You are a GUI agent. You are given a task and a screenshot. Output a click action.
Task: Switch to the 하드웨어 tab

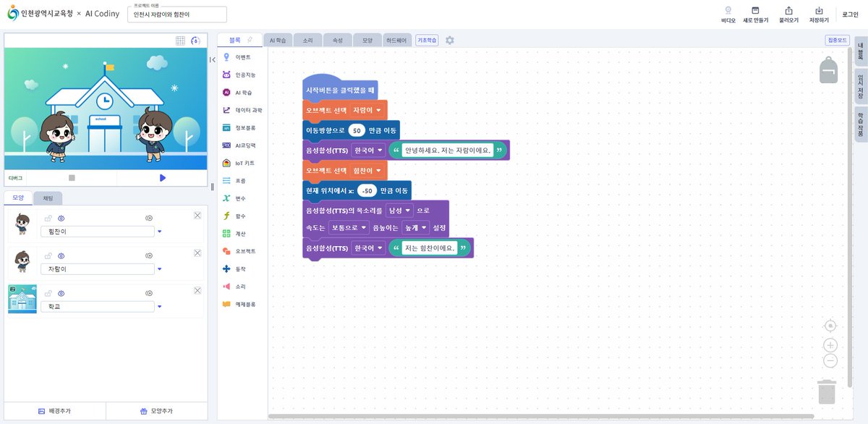(x=398, y=41)
